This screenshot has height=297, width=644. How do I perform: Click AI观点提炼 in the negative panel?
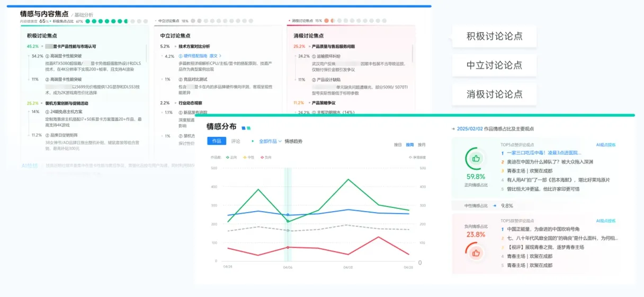(x=606, y=221)
